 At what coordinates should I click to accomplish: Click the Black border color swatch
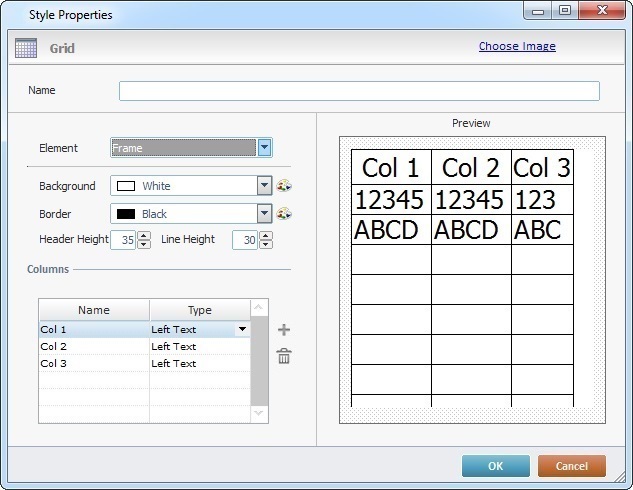click(126, 214)
